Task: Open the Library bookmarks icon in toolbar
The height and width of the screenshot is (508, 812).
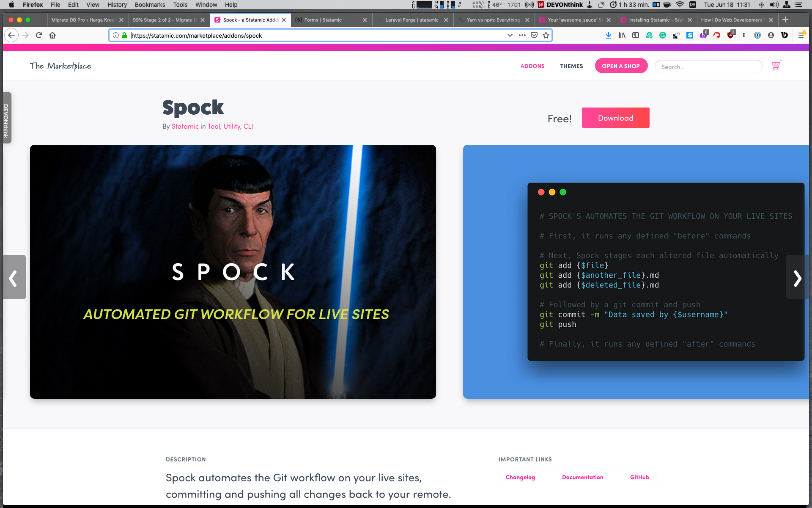Action: tap(622, 35)
